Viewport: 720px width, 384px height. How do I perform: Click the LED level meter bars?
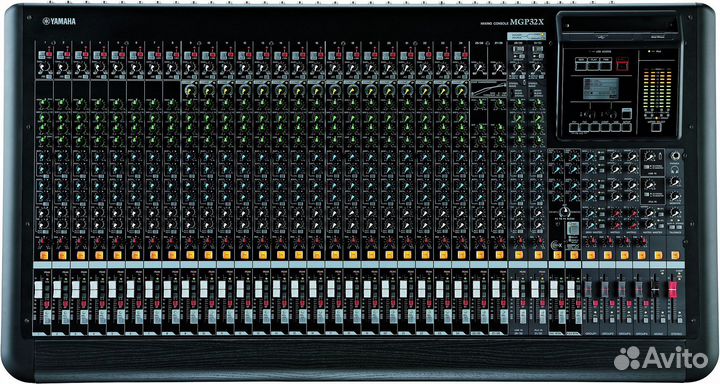click(x=658, y=90)
